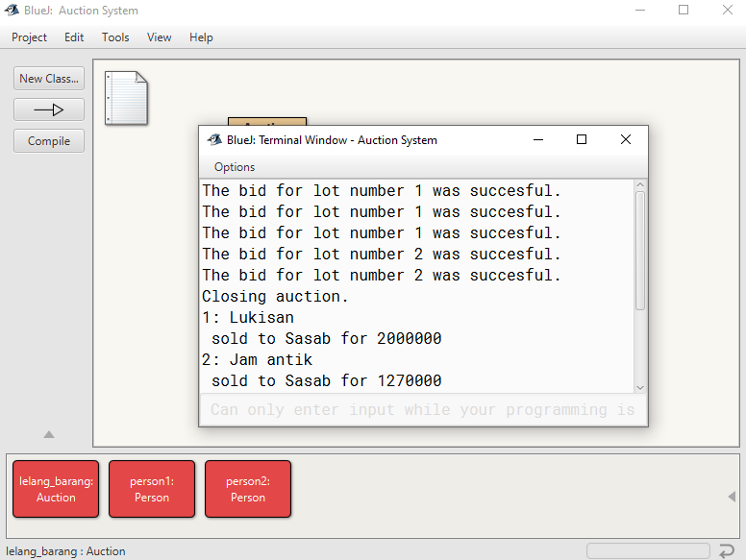Click the machine activity progress bar

[649, 551]
